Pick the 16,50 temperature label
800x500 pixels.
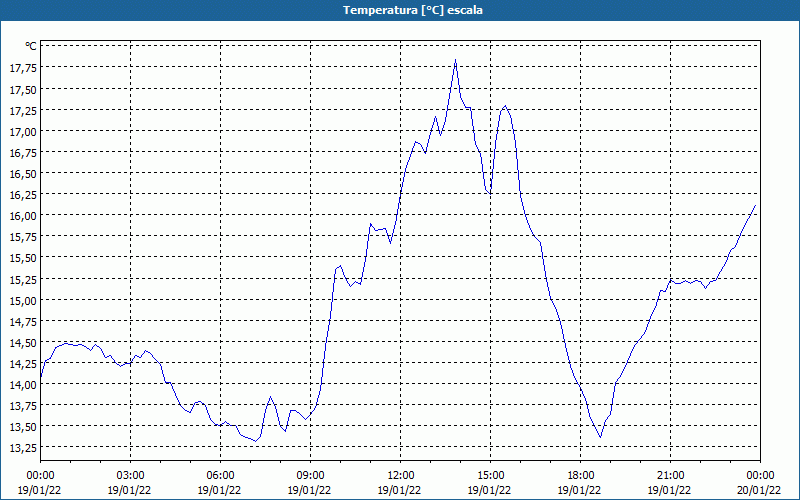(x=23, y=174)
